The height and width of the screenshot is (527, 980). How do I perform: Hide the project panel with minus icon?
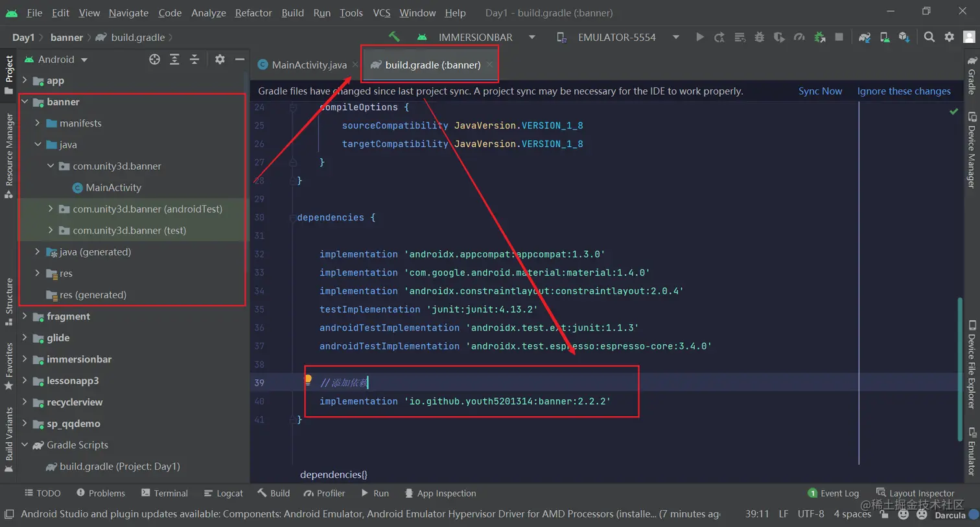point(240,59)
